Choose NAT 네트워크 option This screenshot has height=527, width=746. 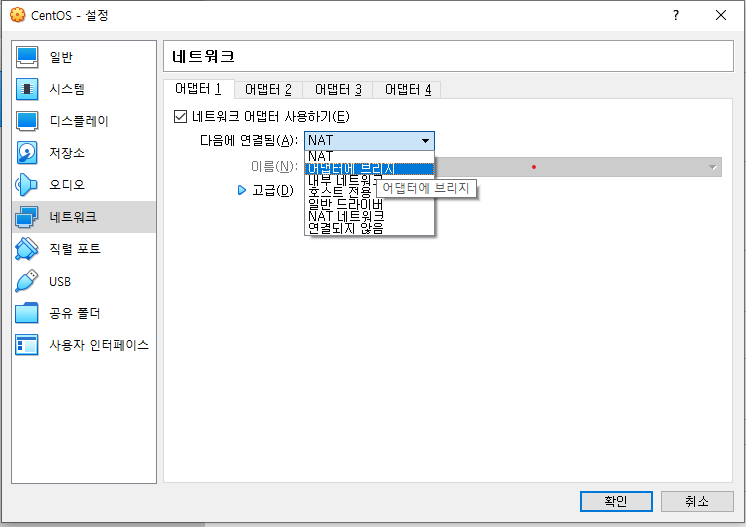point(369,216)
